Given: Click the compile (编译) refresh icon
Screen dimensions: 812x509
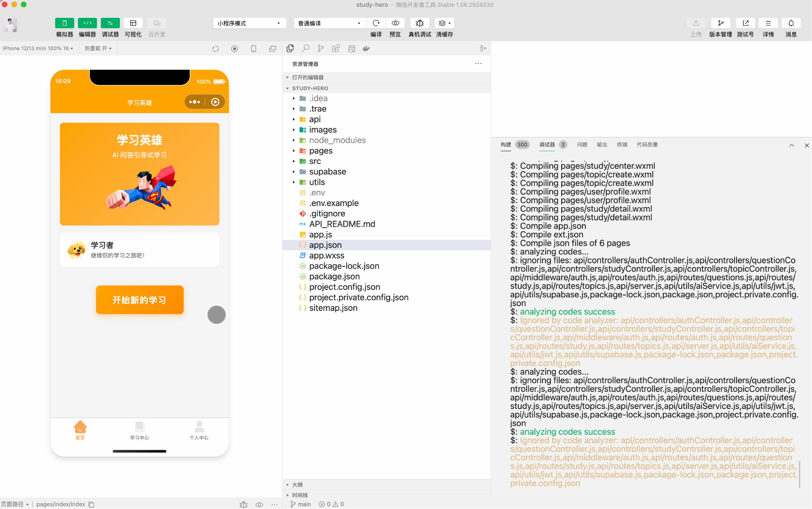Looking at the screenshot, I should [376, 23].
